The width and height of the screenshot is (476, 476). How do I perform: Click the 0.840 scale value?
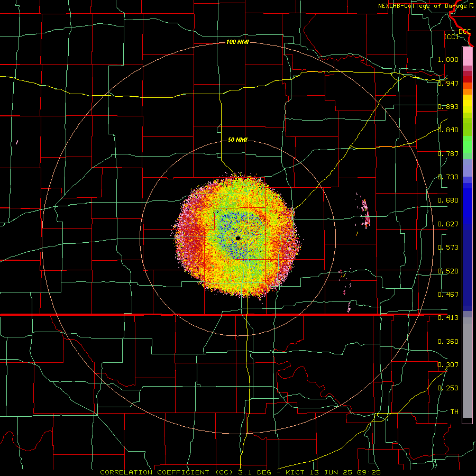tap(448, 130)
